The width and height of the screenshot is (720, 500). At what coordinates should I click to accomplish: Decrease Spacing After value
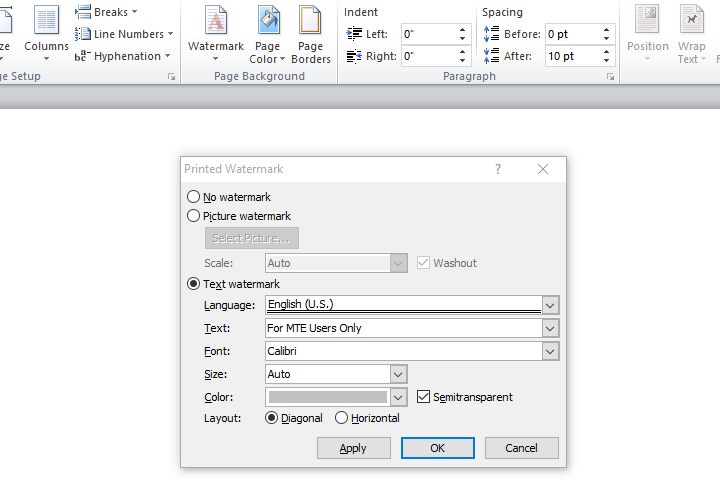click(x=607, y=61)
